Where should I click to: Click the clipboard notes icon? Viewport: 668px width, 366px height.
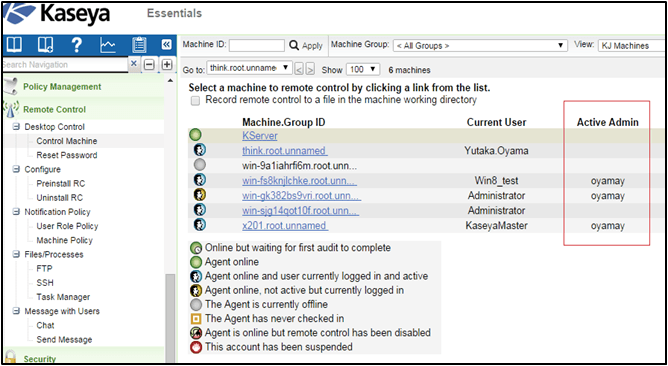point(139,45)
